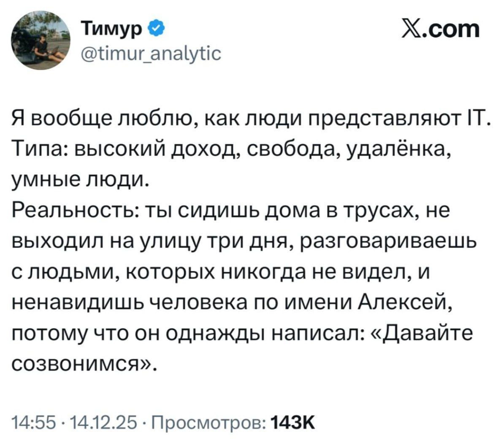Click the blue verified checkmark badge

click(x=157, y=30)
